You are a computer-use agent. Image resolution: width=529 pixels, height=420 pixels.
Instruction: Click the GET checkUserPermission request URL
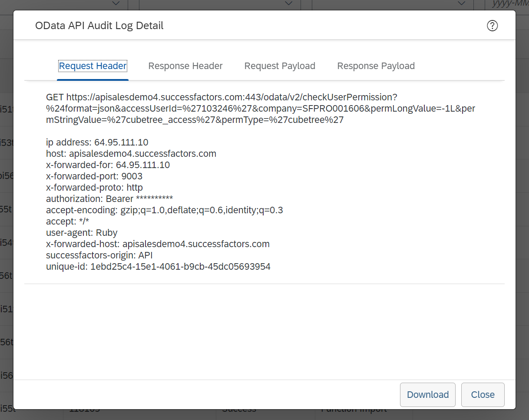[261, 109]
